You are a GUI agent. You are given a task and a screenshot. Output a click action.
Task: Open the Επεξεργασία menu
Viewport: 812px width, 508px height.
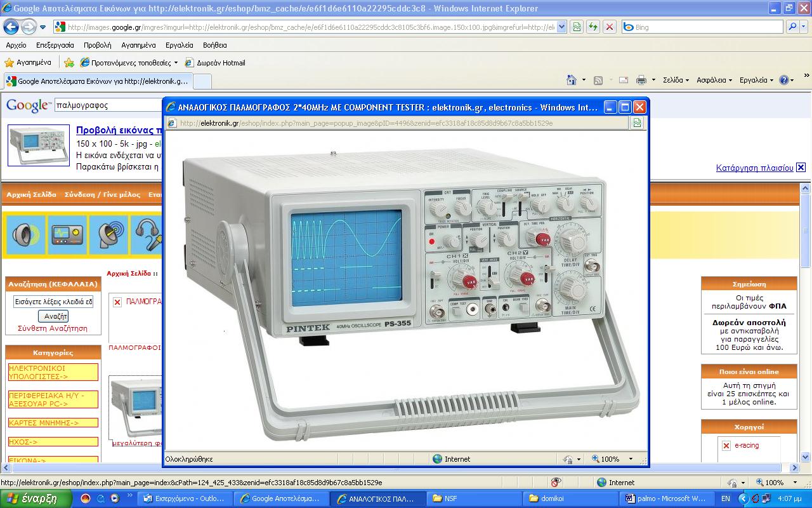[x=55, y=45]
